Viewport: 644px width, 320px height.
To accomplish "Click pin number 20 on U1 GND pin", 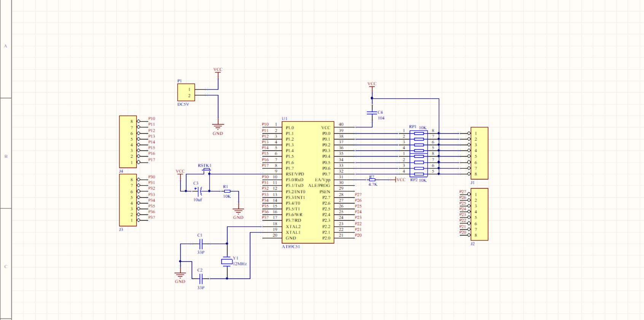I will pyautogui.click(x=275, y=235).
